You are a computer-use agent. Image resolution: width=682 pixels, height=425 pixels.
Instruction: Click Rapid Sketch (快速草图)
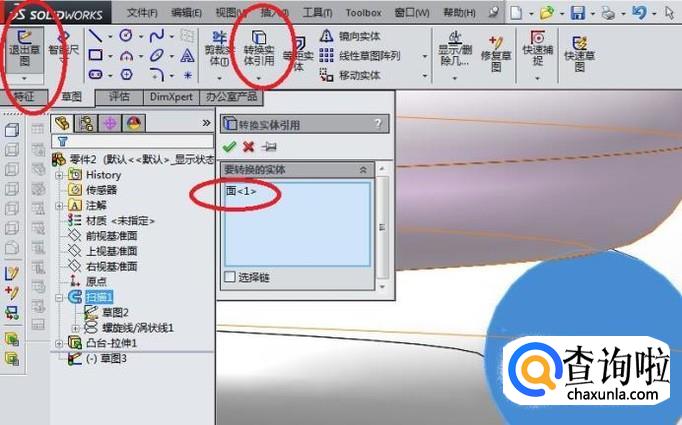[x=579, y=53]
